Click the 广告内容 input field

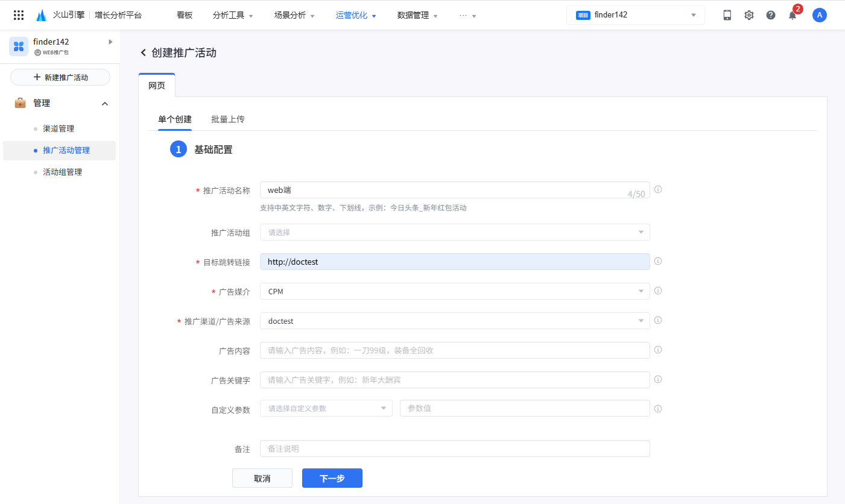click(x=454, y=350)
